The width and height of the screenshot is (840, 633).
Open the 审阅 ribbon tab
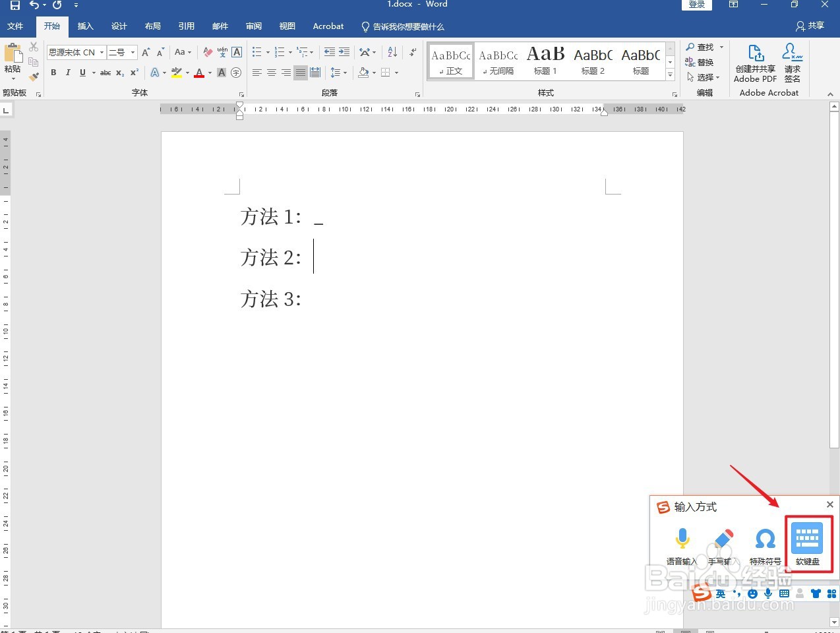pyautogui.click(x=254, y=26)
